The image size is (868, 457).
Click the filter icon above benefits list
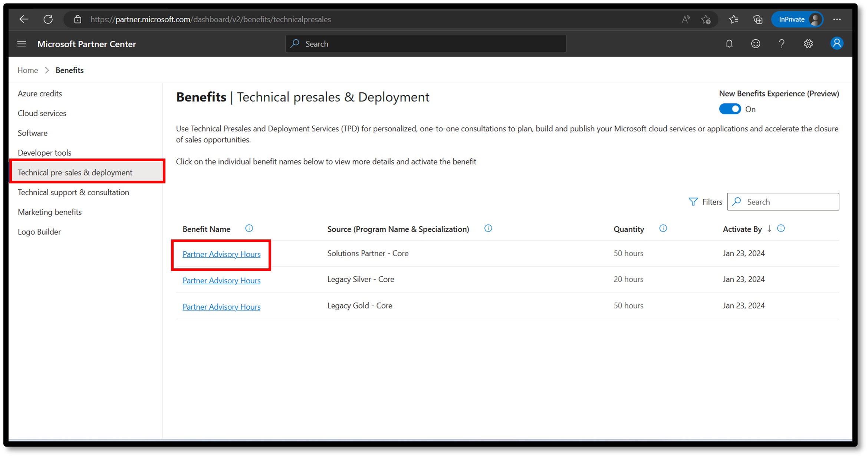tap(693, 201)
